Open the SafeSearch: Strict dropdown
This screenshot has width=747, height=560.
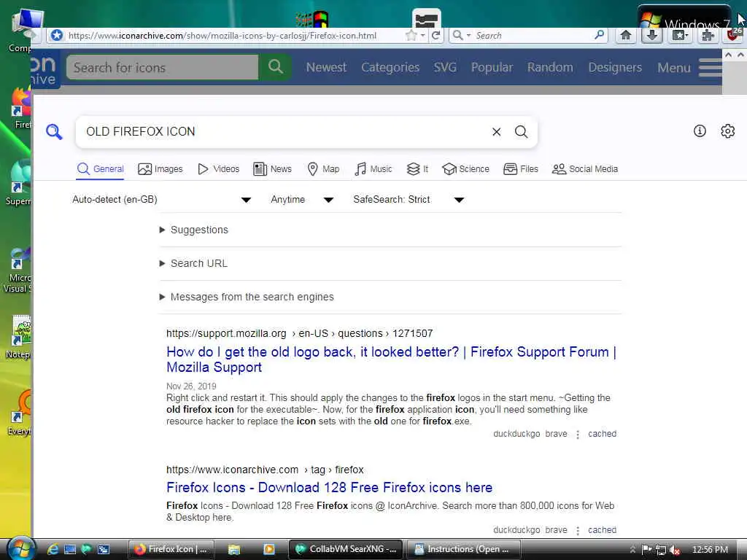[x=409, y=200]
